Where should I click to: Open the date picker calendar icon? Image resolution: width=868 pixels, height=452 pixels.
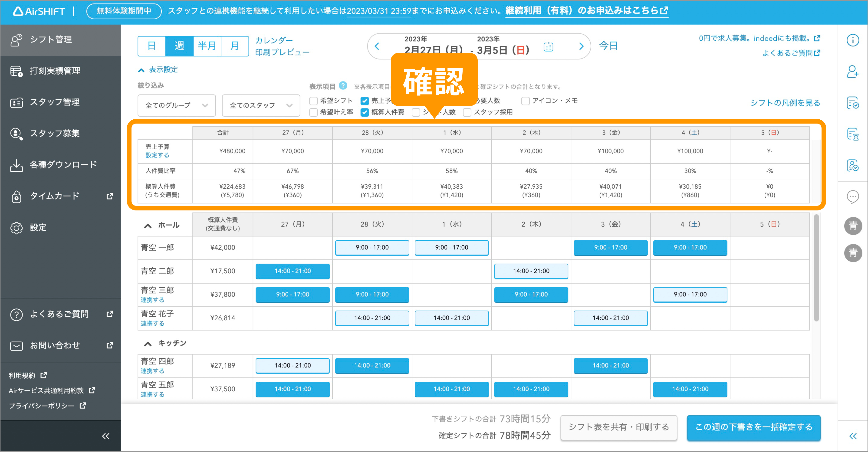(x=548, y=46)
